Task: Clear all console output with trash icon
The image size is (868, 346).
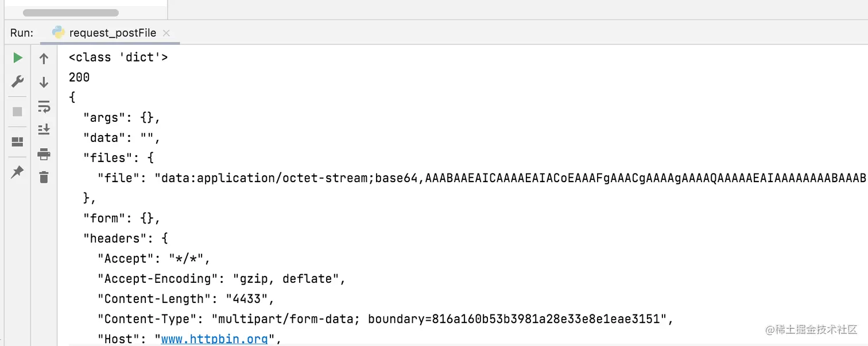Action: pos(44,177)
